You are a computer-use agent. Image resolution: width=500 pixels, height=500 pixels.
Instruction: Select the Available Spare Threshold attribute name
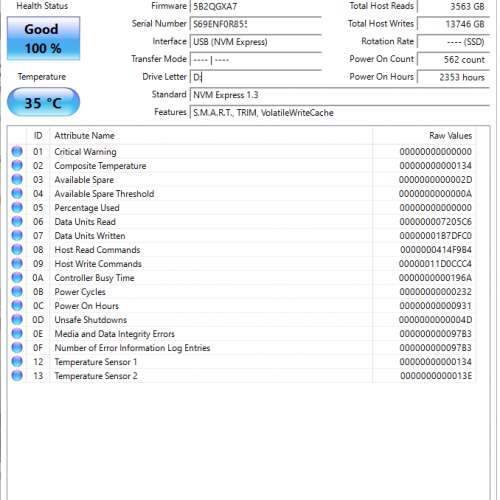click(104, 194)
